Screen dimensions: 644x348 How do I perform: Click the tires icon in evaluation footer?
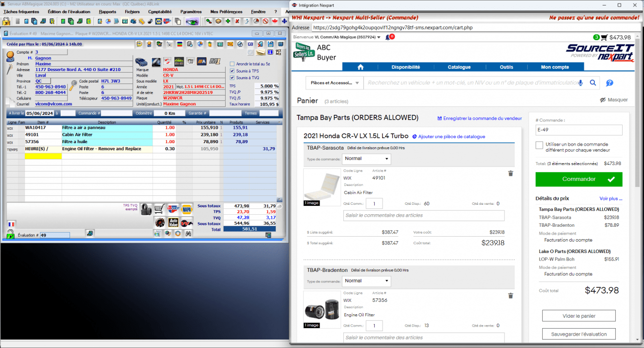coord(146,209)
